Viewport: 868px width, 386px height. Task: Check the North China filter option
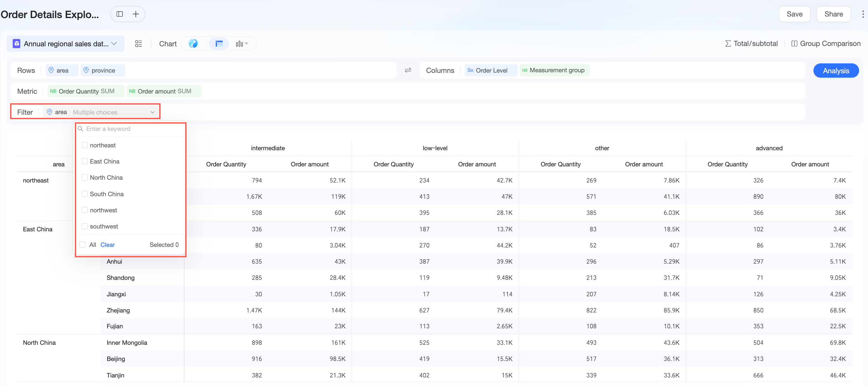[85, 177]
